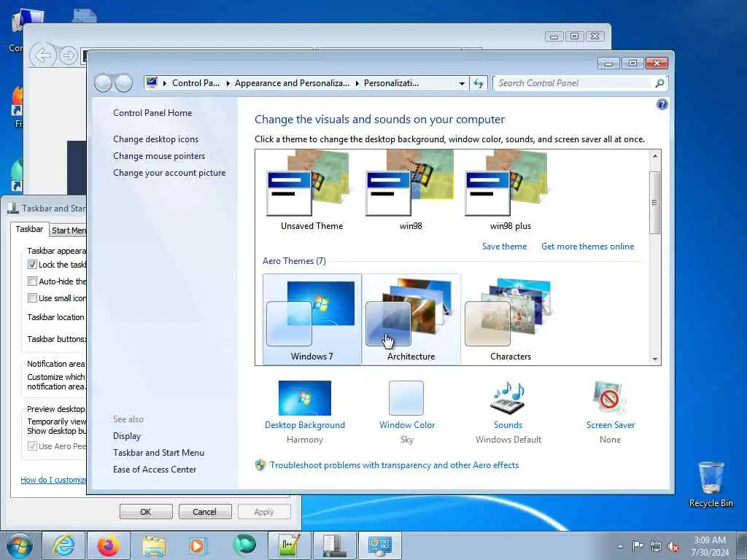Click Cancel in Taskbar properties dialog

(x=205, y=512)
